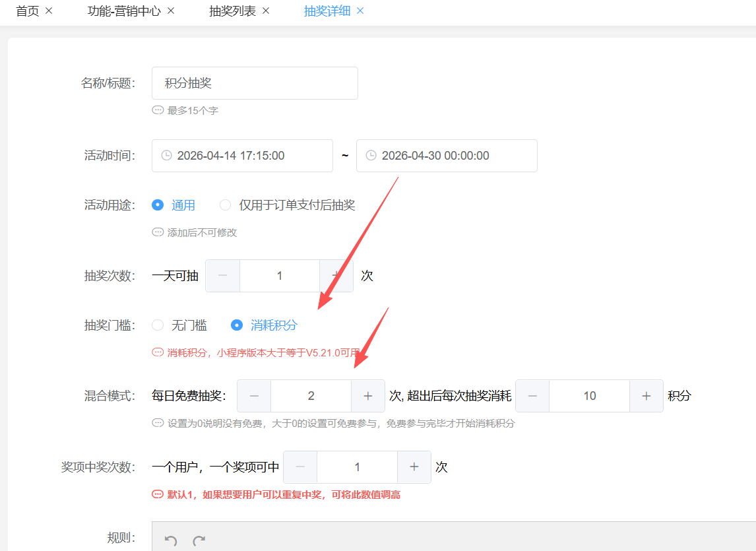756x551 pixels.
Task: Increase daily free draw count
Action: pos(368,396)
